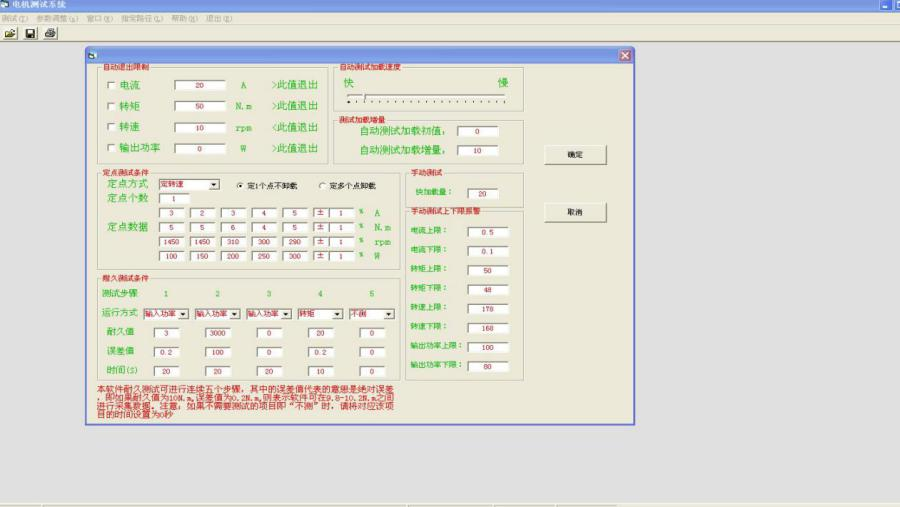Expand step 5 dropdown showing 不测

[388, 314]
